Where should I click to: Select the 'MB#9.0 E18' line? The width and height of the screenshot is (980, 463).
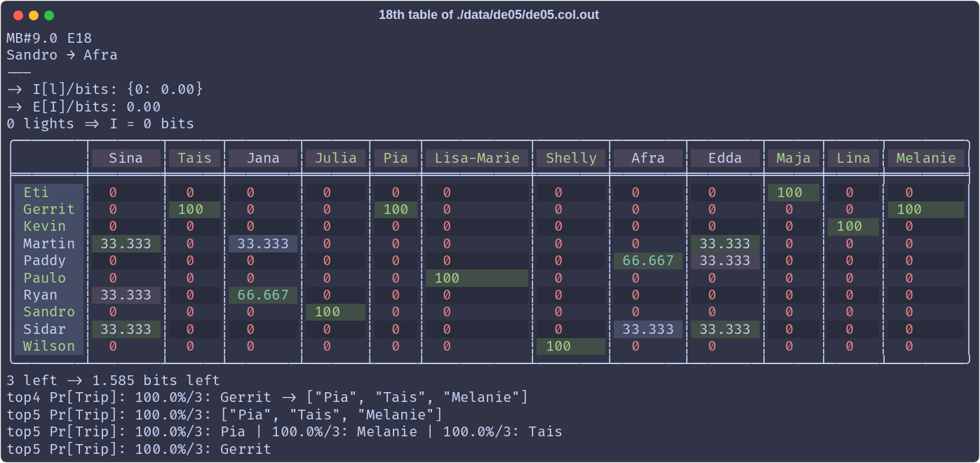[49, 38]
